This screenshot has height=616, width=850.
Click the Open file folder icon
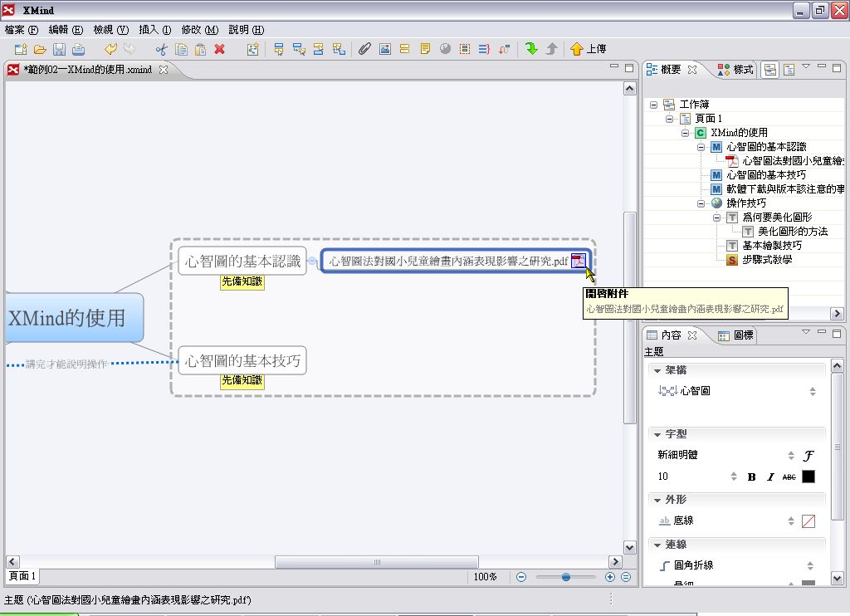coord(40,49)
